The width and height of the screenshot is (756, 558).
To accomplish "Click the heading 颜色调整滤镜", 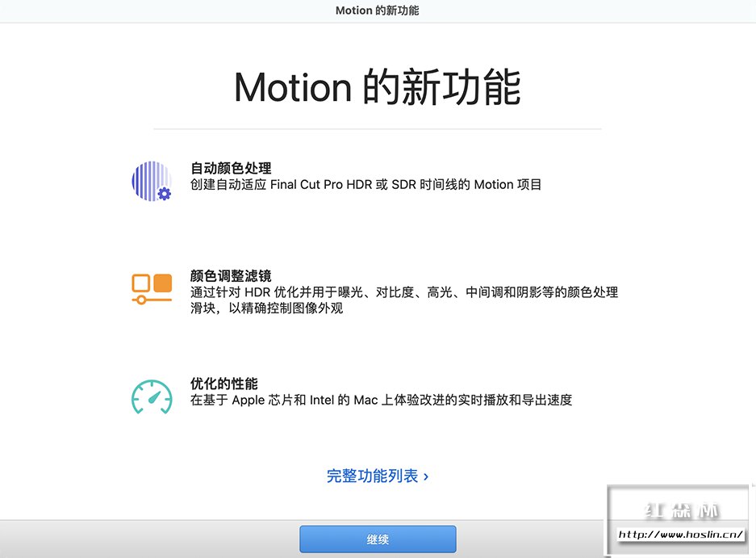I will click(x=231, y=275).
